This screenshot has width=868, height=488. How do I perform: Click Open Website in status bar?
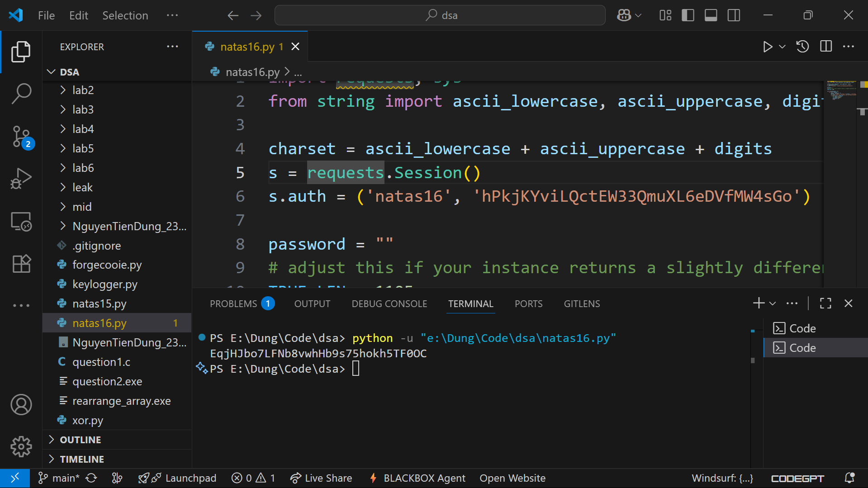(512, 478)
